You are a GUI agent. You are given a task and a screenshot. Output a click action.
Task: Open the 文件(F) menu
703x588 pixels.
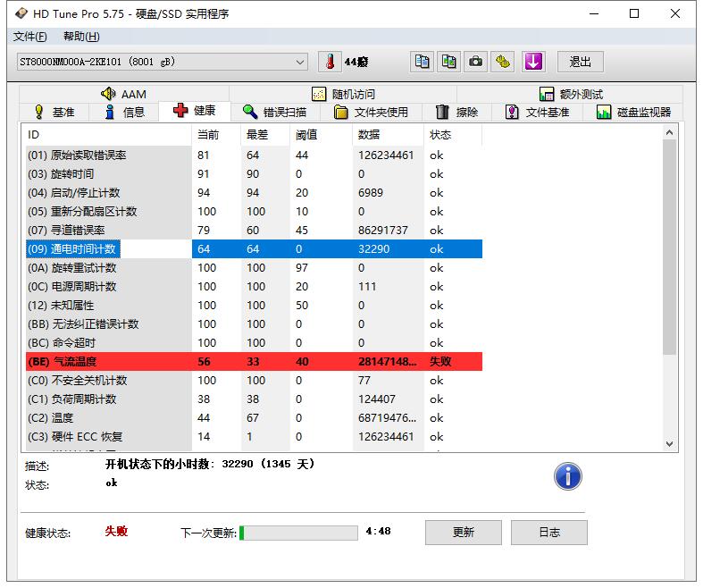tap(29, 37)
